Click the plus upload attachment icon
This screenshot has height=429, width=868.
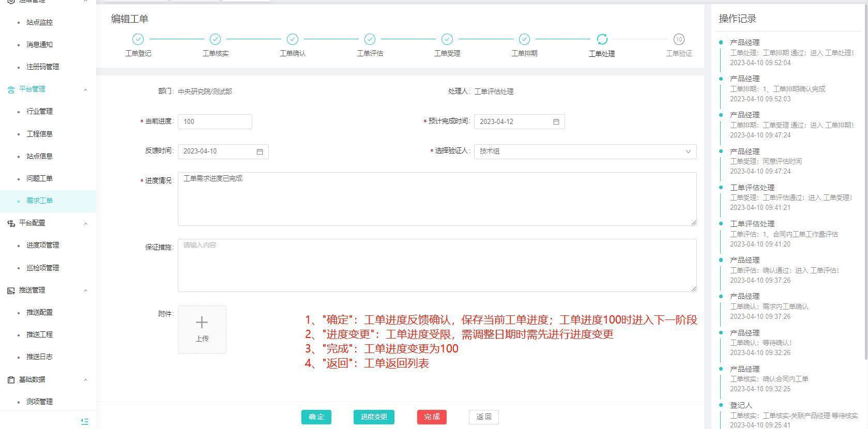[202, 323]
